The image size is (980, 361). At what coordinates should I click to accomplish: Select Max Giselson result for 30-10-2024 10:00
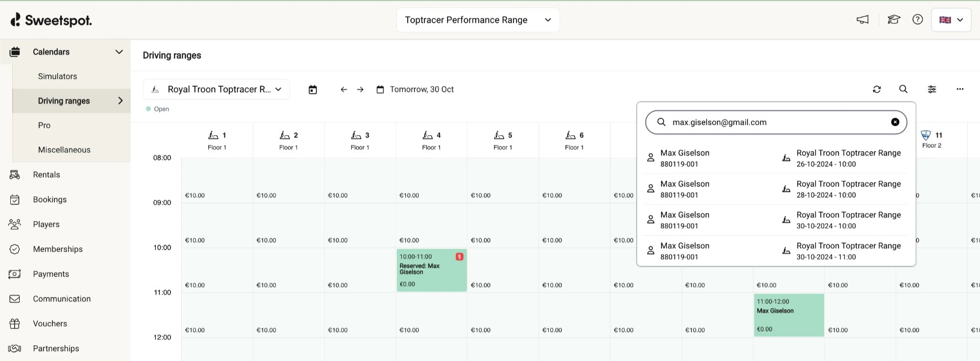click(x=776, y=220)
